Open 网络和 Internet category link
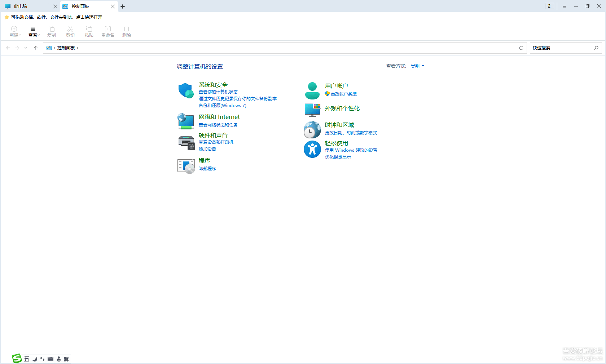 point(219,117)
